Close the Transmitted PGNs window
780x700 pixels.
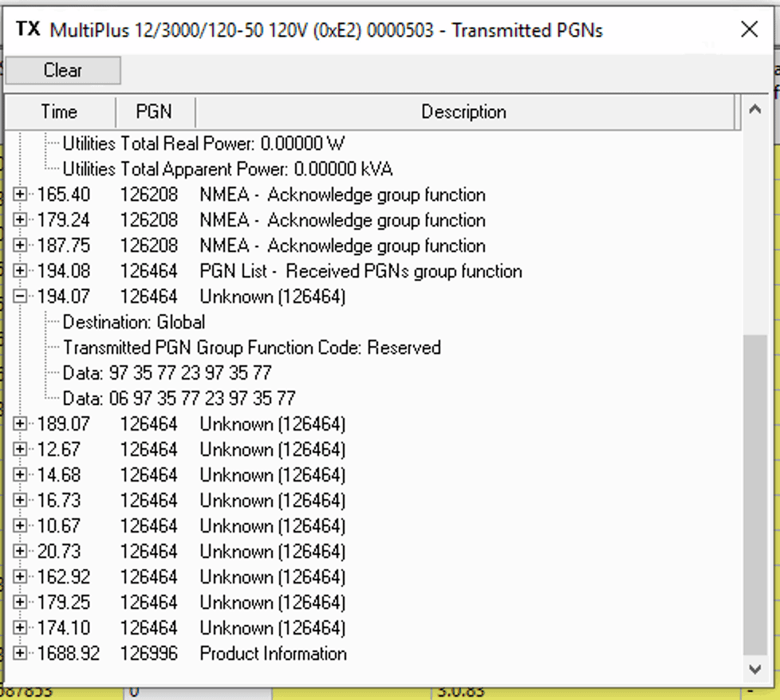749,29
